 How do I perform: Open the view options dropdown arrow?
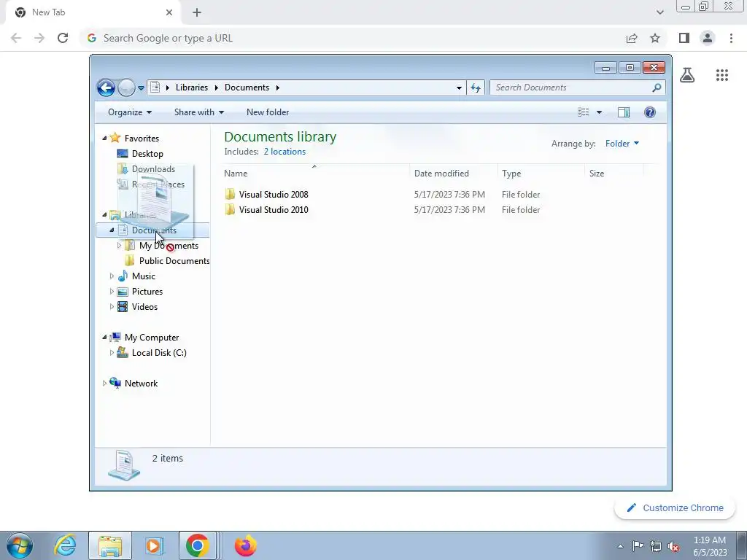click(x=599, y=112)
